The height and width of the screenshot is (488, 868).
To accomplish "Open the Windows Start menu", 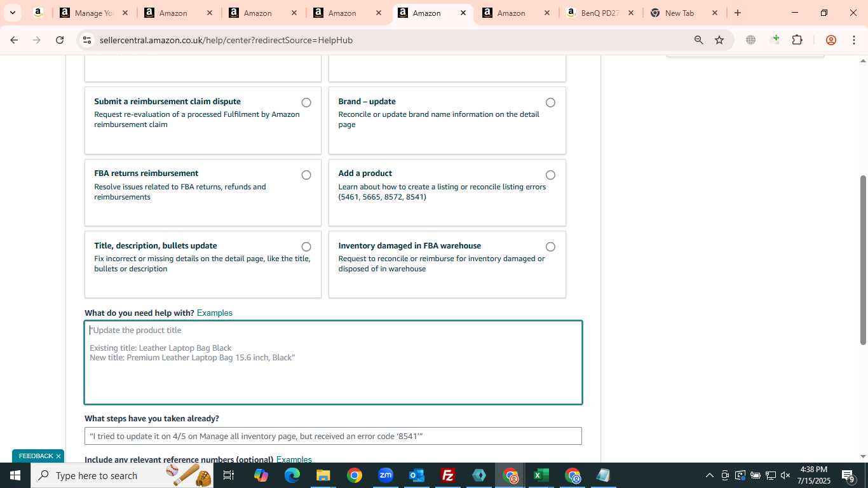I will (15, 475).
